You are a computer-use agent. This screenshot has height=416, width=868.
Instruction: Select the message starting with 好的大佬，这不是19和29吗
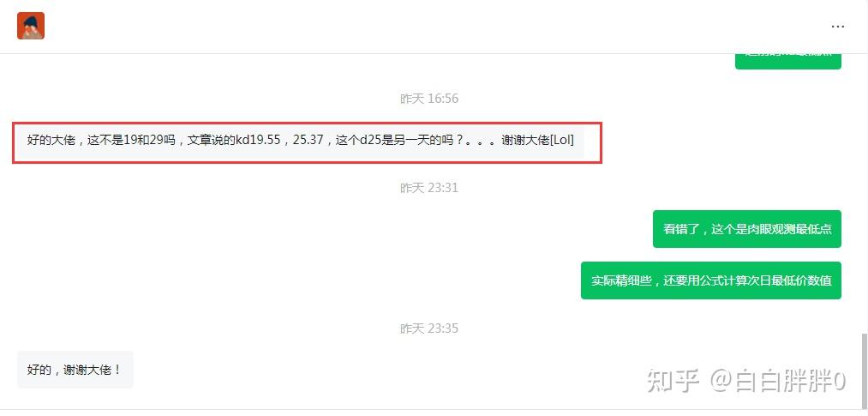pos(301,140)
